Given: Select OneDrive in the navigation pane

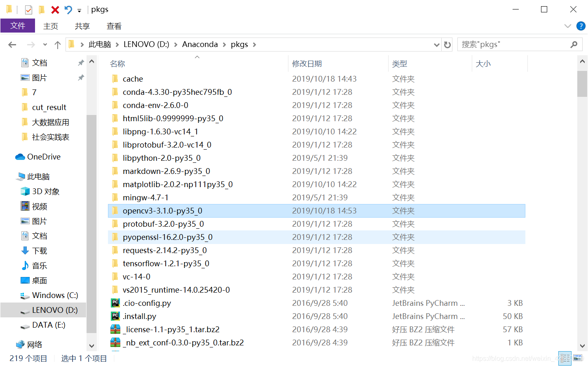Looking at the screenshot, I should [44, 157].
